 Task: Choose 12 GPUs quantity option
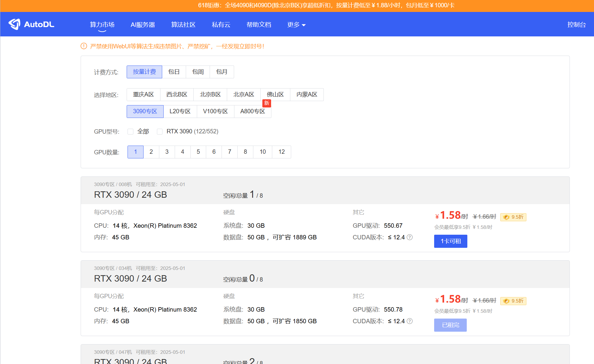281,152
